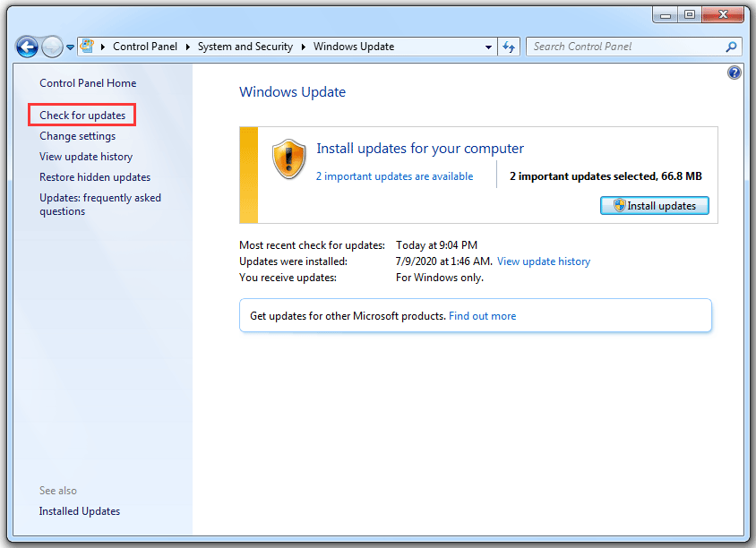The width and height of the screenshot is (756, 548).
Task: Open Updates: frequently asked questions
Action: [100, 204]
